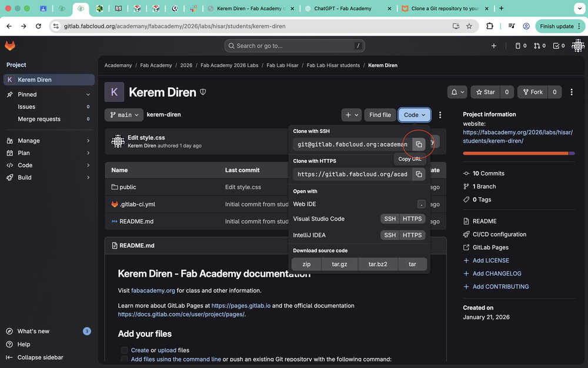Go back in browser history
This screenshot has height=368, width=588.
click(9, 26)
